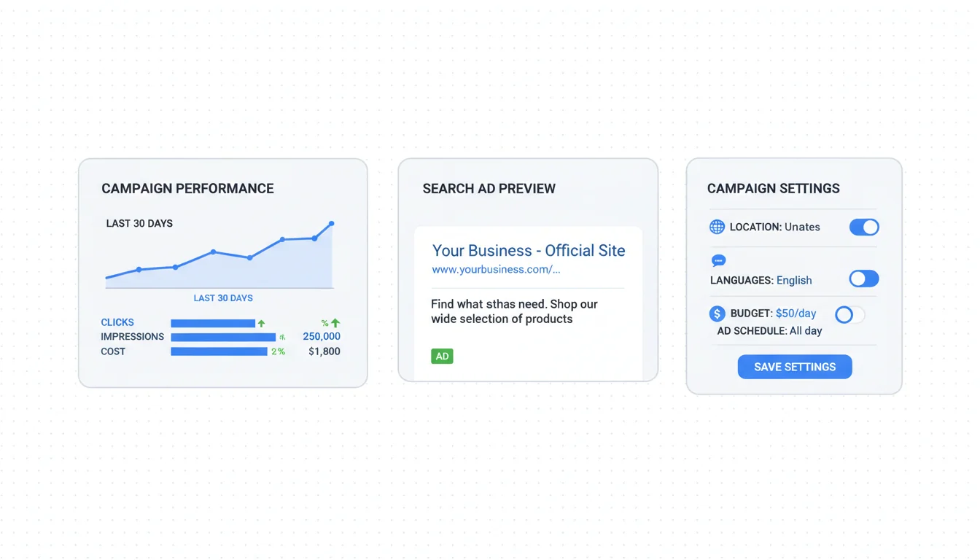The image size is (980, 560).
Task: Click blue Last 30 Days label below chart
Action: (223, 298)
